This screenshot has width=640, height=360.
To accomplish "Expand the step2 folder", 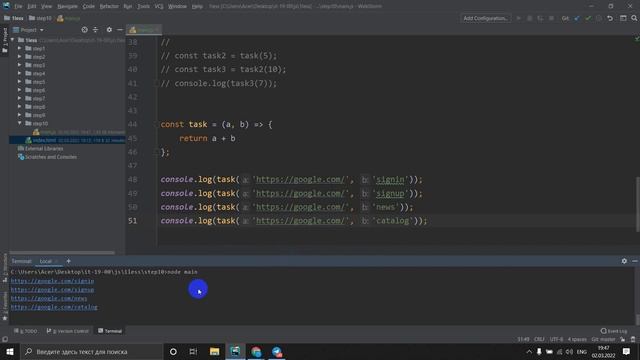I will [x=20, y=57].
